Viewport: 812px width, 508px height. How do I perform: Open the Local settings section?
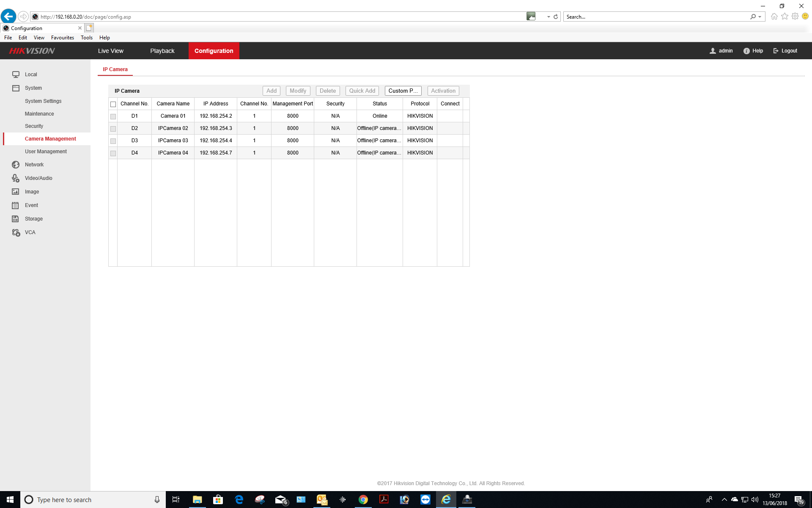tap(30, 74)
